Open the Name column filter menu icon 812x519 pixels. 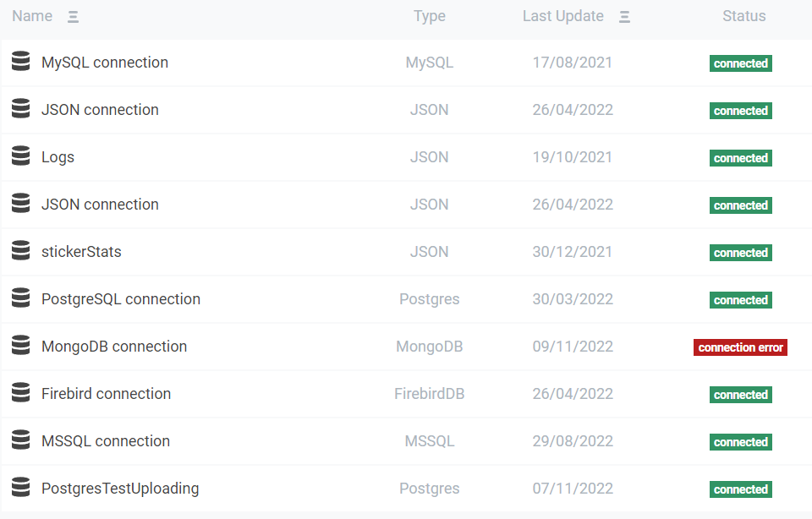click(73, 17)
